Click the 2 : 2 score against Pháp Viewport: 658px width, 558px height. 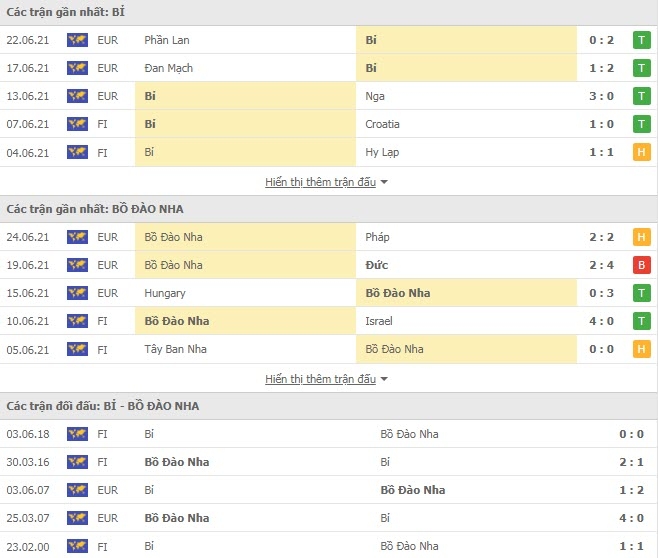tap(601, 237)
